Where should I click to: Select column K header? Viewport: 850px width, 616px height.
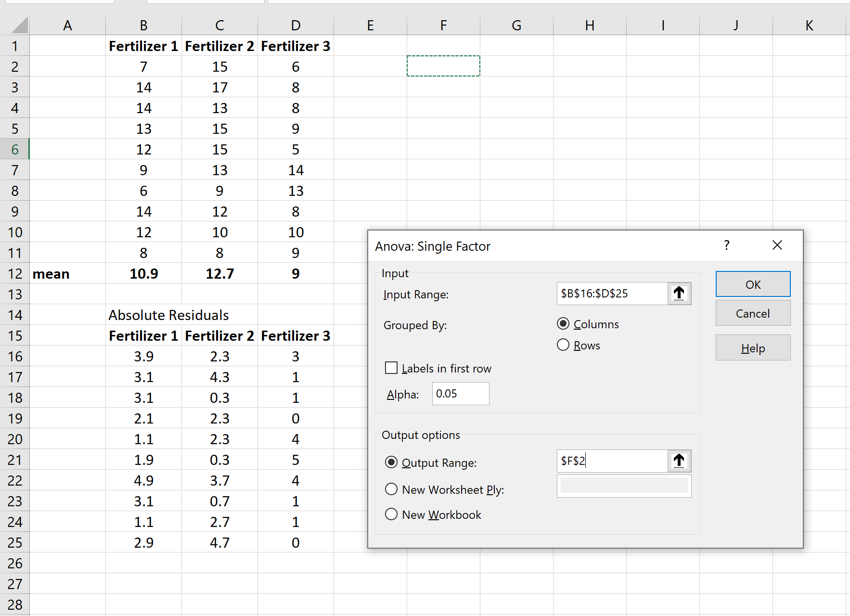(809, 25)
